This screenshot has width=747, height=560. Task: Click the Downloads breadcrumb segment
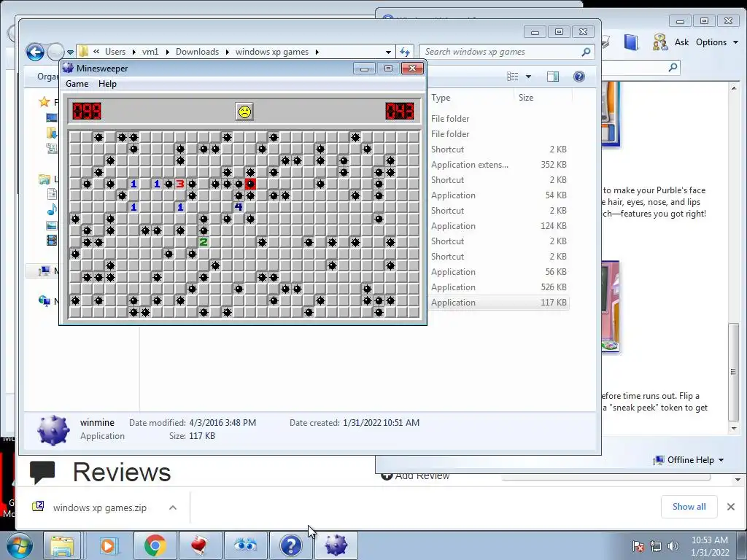coord(197,52)
